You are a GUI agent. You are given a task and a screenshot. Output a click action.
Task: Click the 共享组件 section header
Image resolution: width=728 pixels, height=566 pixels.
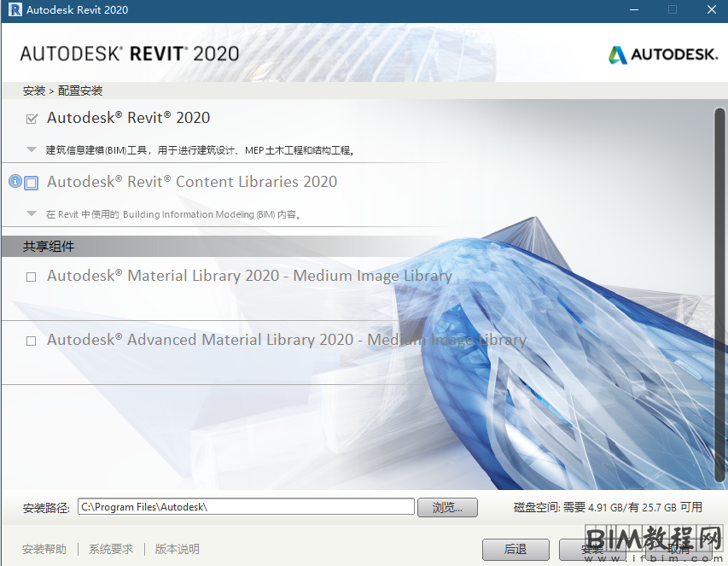49,246
